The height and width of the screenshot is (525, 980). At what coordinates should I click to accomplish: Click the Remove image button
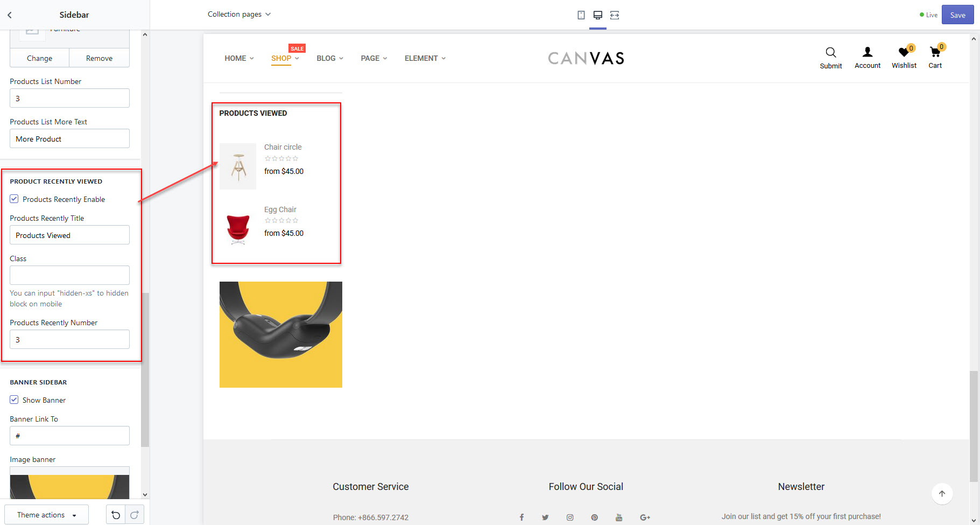99,58
